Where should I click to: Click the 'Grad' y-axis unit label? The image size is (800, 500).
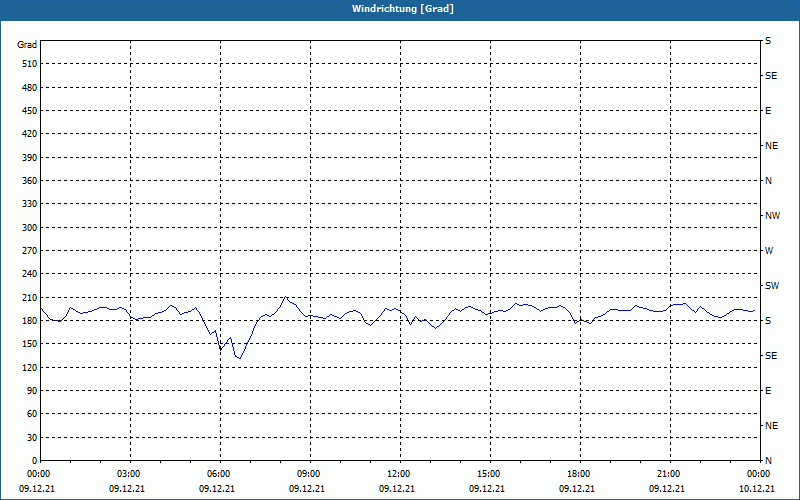point(27,45)
